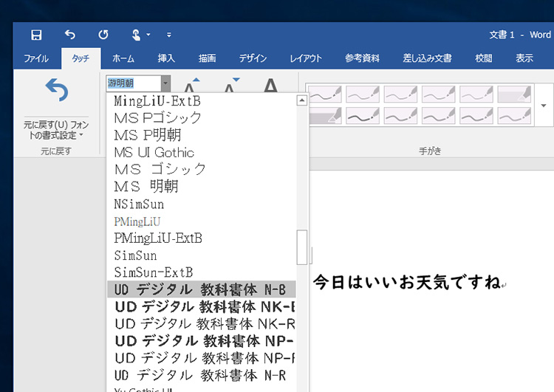
Task: Toggle Touch/Mouse mode icon in title bar
Action: pos(136,35)
